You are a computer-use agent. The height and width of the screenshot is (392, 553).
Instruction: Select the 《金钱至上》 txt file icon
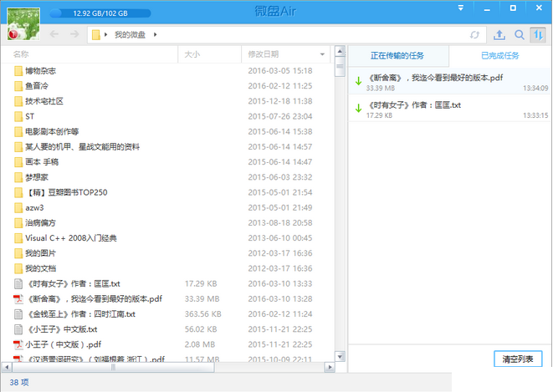(x=18, y=314)
